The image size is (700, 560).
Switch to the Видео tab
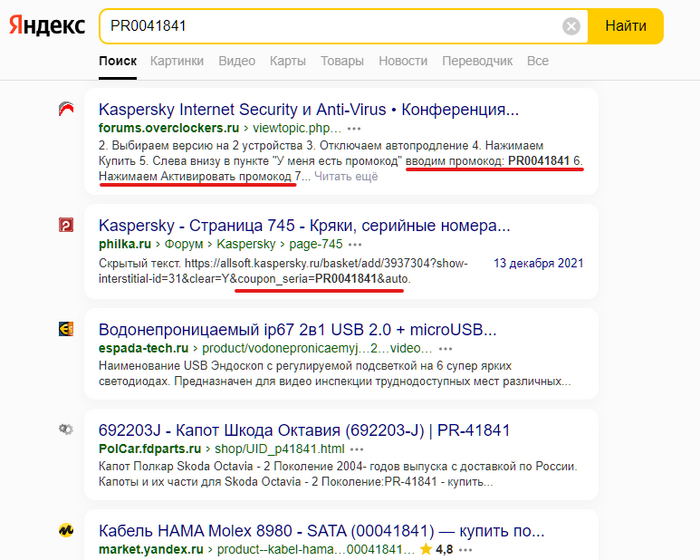[x=237, y=61]
